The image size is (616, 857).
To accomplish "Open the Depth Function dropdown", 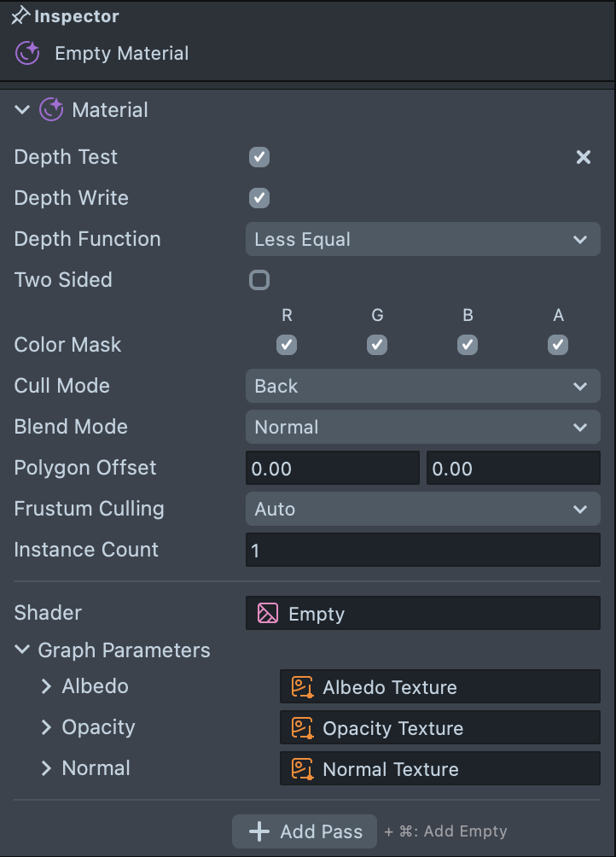I will coord(422,240).
